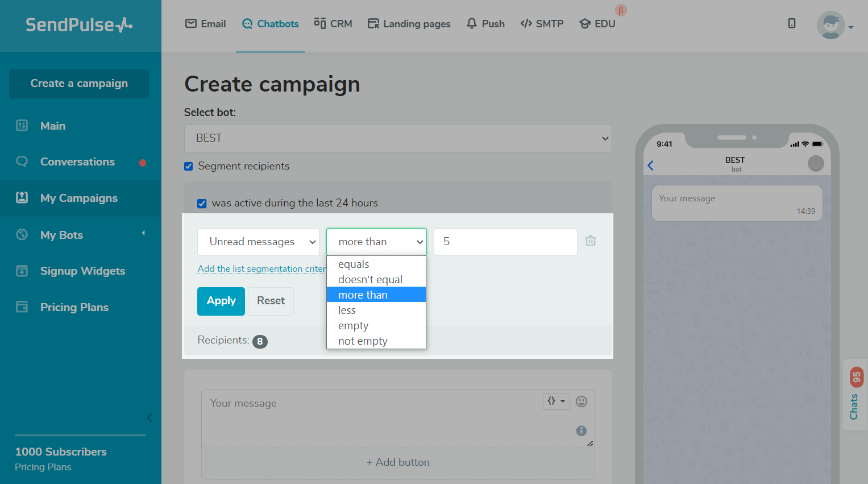Click the value input field containing 5
The width and height of the screenshot is (868, 484).
[x=505, y=242]
